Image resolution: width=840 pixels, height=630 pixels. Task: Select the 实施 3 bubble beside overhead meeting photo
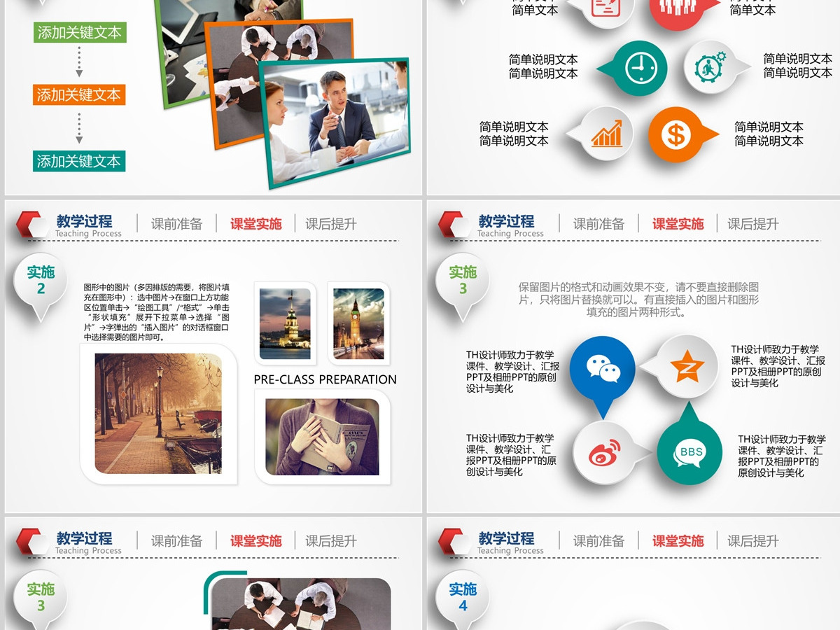click(x=41, y=599)
